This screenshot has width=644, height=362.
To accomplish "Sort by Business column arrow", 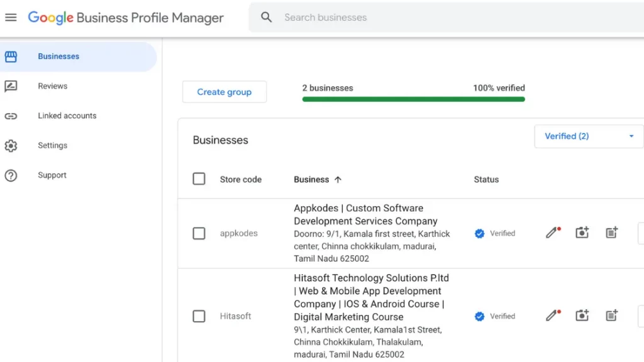I will tap(338, 179).
